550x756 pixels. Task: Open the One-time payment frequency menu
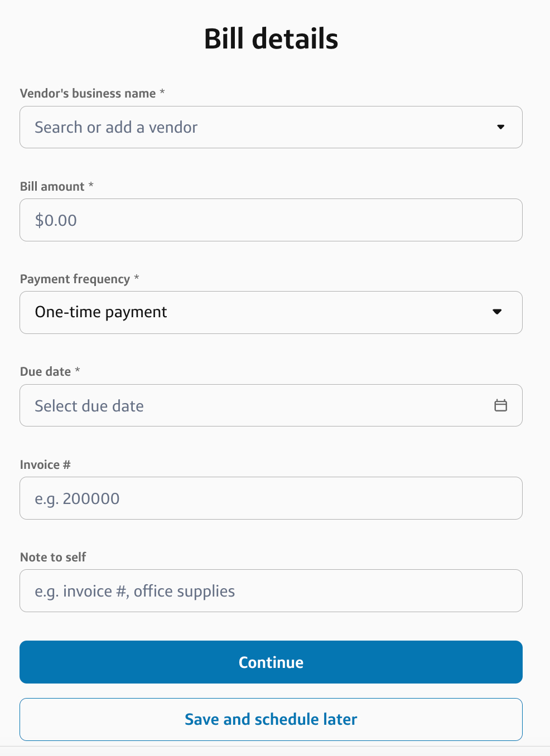(x=271, y=312)
